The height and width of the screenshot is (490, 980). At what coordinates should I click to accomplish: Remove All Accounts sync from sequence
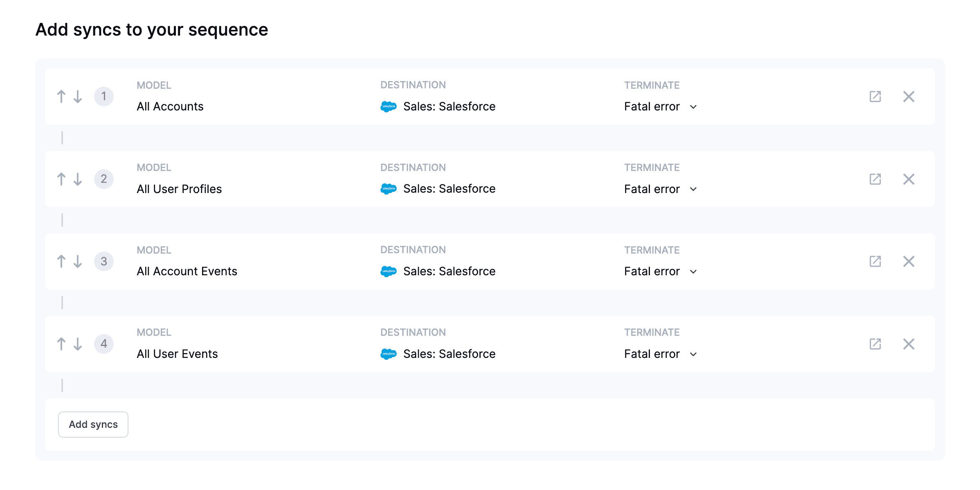[x=908, y=97]
